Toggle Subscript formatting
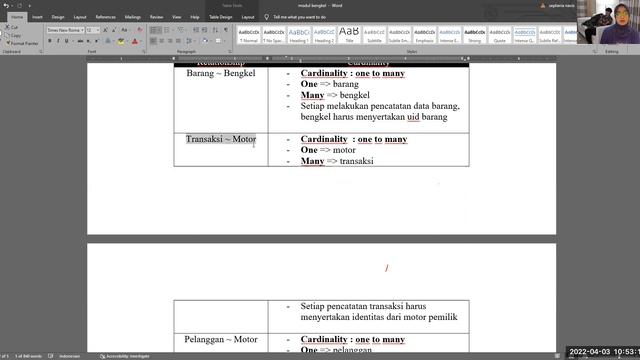Viewport: 640px width, 360px height. pos(89,41)
